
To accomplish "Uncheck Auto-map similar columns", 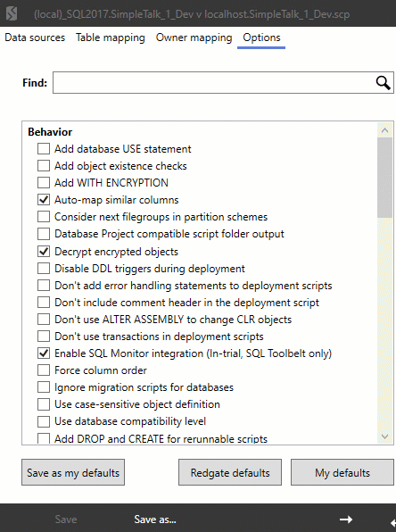I will [44, 200].
